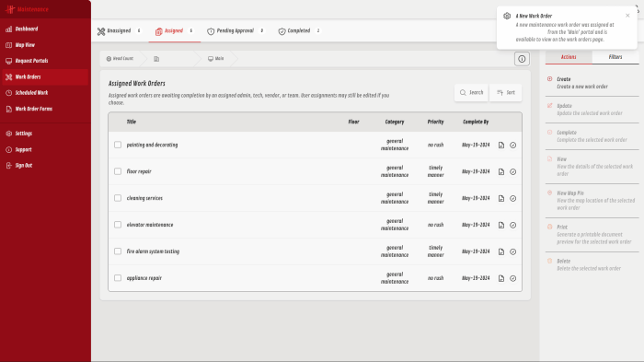
Task: Open the Dashboard sidebar item
Action: click(x=45, y=29)
